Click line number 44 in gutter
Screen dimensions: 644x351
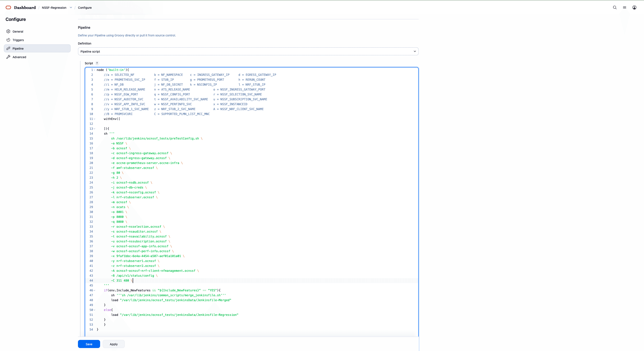click(91, 281)
